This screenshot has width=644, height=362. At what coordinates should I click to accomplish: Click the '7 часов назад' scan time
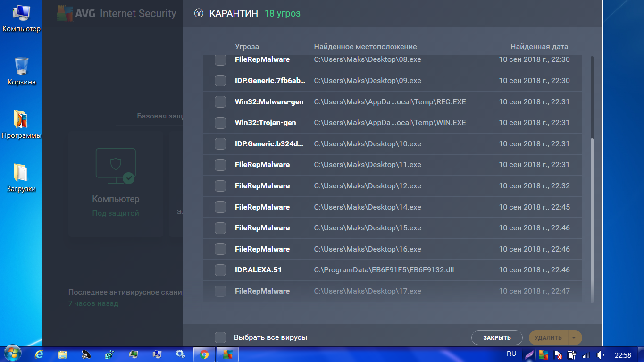tap(93, 303)
